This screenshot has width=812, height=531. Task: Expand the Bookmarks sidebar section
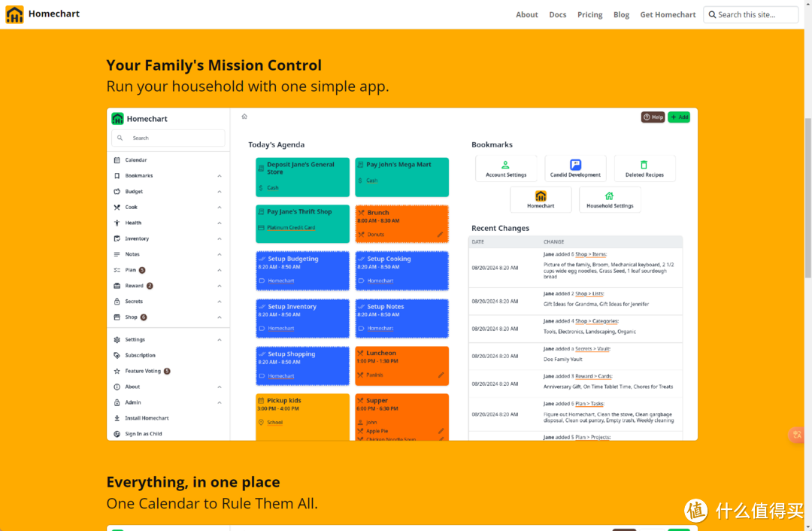pos(220,176)
